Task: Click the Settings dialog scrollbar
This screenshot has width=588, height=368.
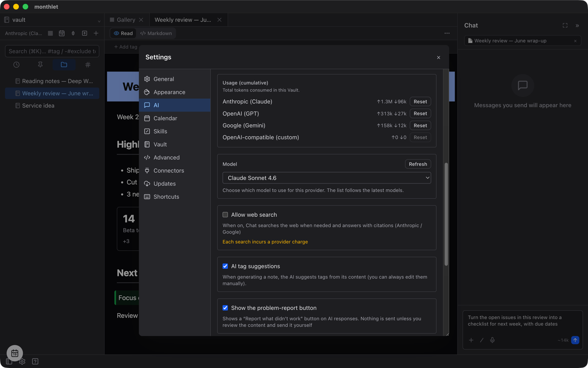Action: [446, 214]
